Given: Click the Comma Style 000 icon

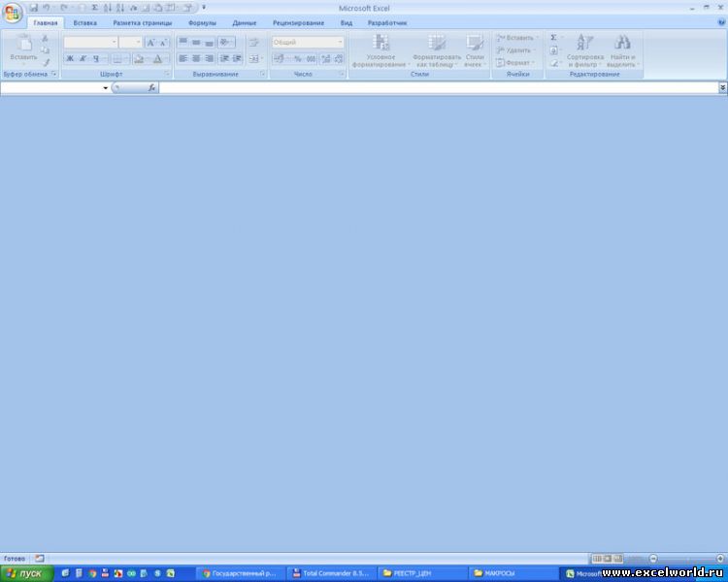Looking at the screenshot, I should click(x=311, y=58).
